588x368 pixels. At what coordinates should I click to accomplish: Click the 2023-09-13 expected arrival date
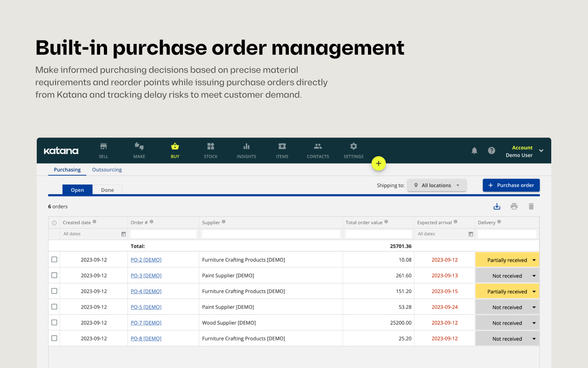click(x=445, y=276)
